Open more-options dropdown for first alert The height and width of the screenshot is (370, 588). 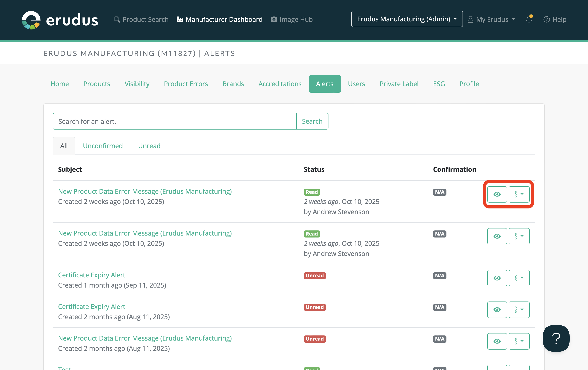(x=519, y=194)
